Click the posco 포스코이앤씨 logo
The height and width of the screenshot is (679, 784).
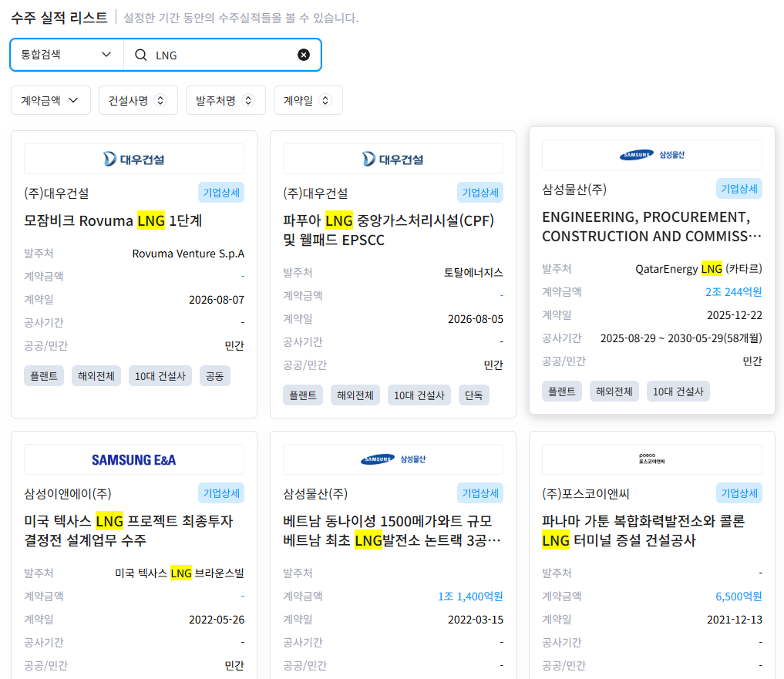(x=652, y=459)
